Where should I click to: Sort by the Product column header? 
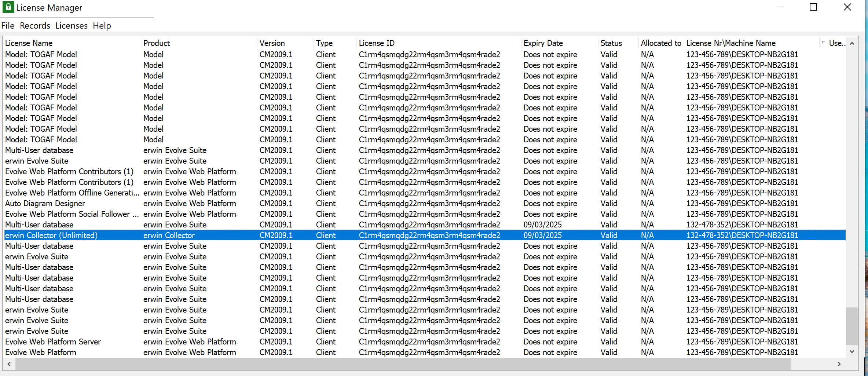point(199,43)
